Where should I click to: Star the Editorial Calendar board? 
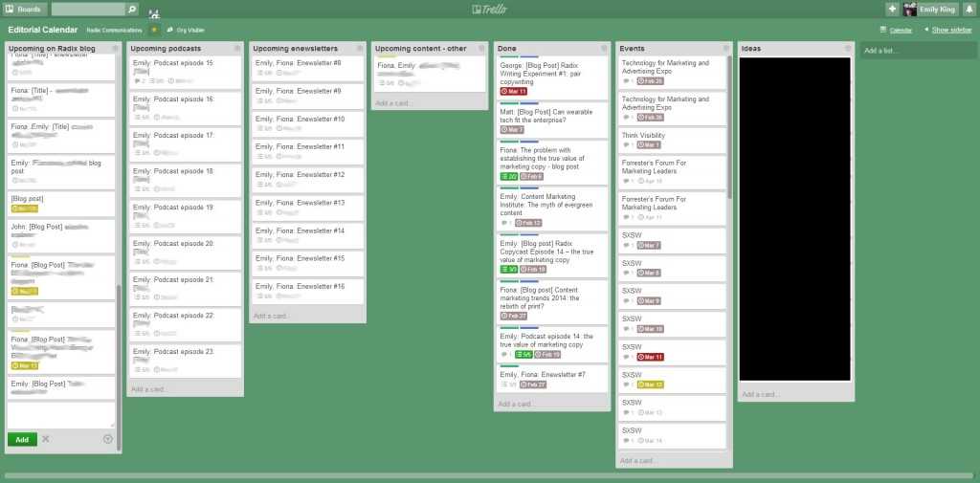coord(154,30)
